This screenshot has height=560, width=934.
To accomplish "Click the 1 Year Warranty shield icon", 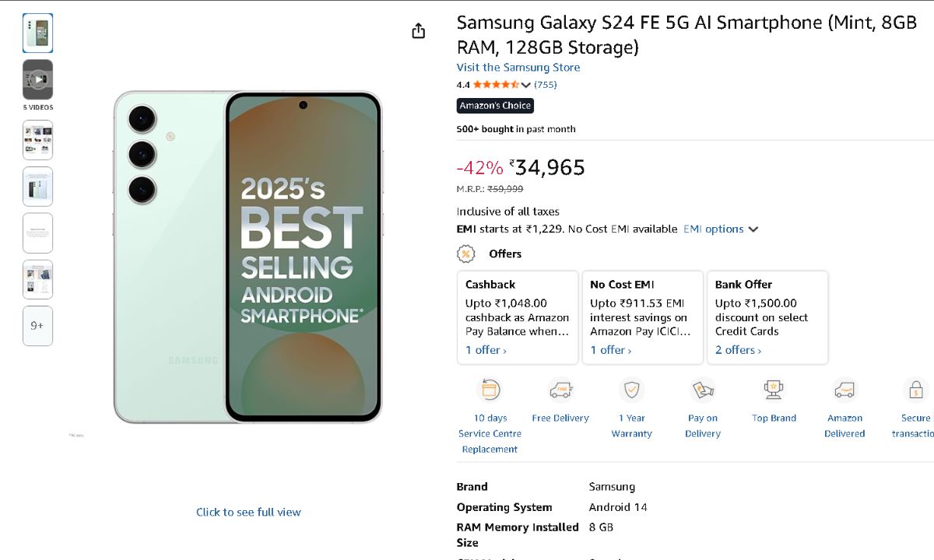I will point(631,390).
